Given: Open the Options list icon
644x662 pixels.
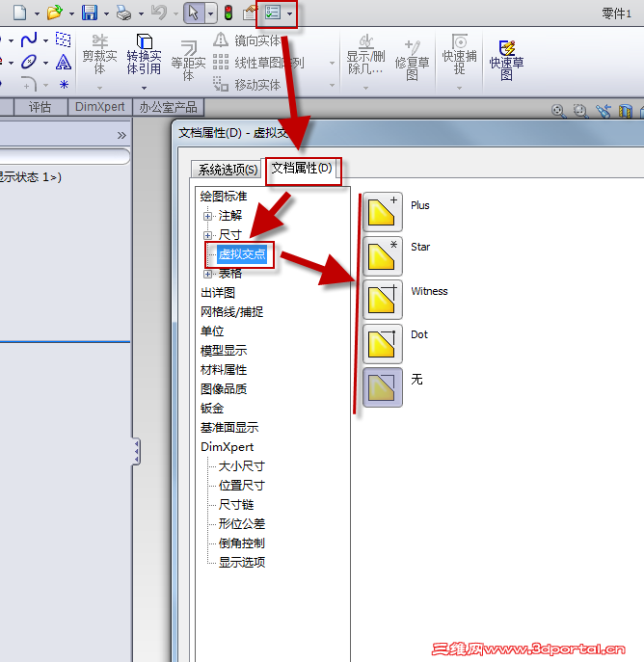Looking at the screenshot, I should (x=273, y=13).
